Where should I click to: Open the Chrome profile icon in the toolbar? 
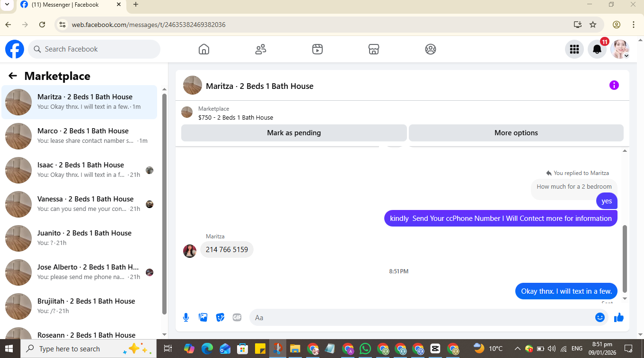tap(617, 25)
